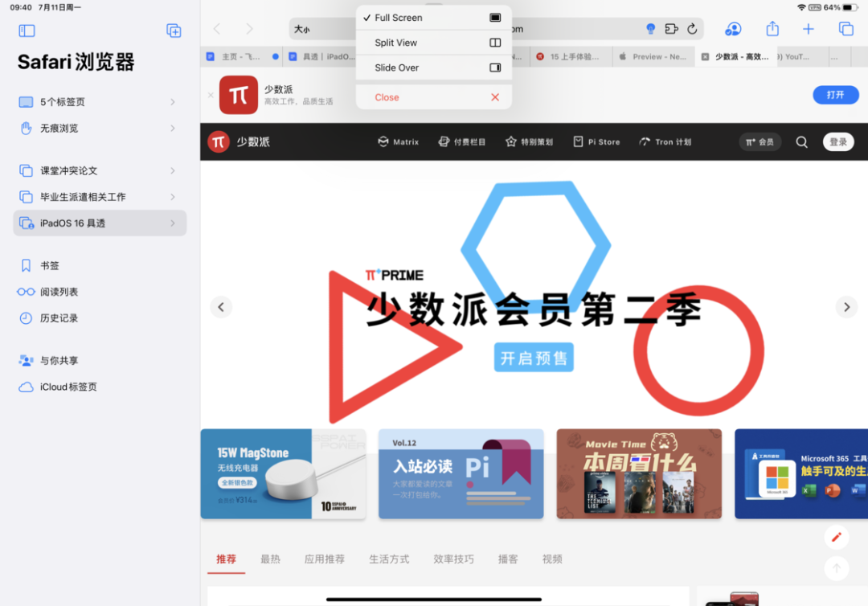Open 特别策划 navigation link
868x606 pixels.
click(x=529, y=142)
